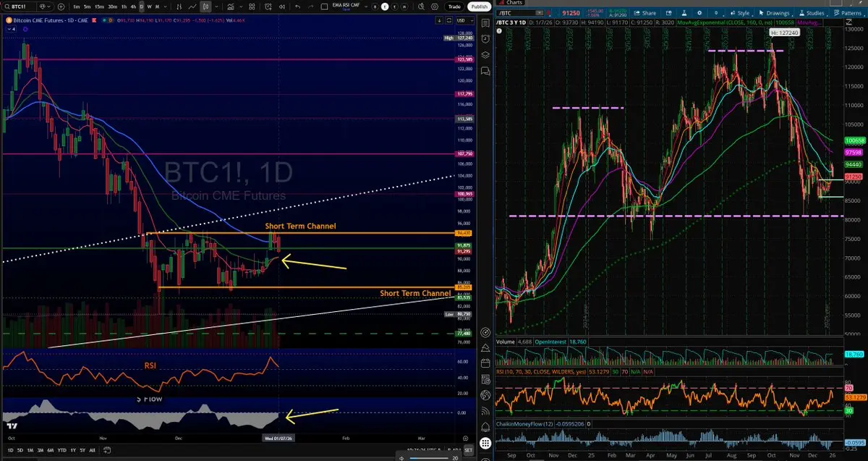Open the symbol details icon beside BTC1!
Screen dimensions: 868x461
click(x=43, y=7)
